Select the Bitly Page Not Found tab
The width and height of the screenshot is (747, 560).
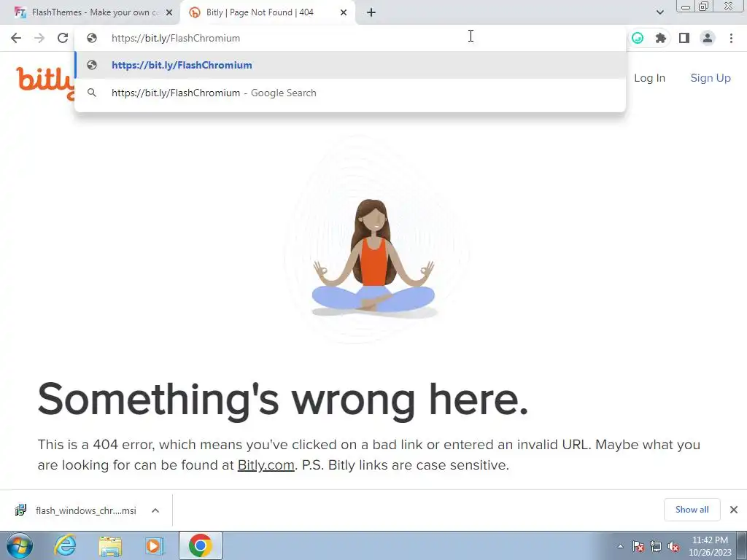click(x=267, y=13)
